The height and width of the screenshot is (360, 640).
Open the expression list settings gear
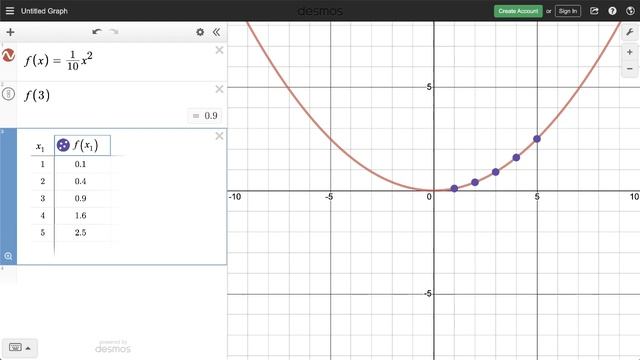pyautogui.click(x=200, y=32)
